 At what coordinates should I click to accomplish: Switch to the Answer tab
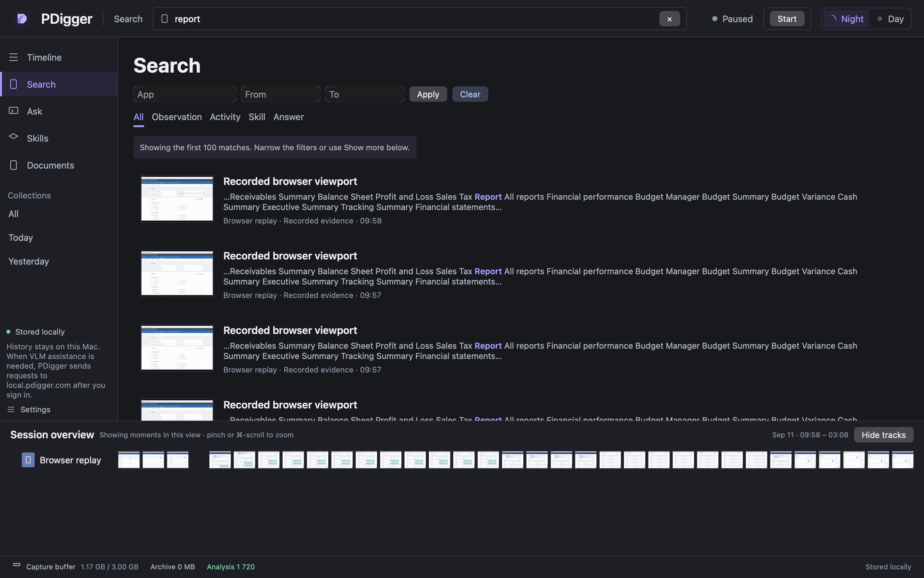(289, 117)
